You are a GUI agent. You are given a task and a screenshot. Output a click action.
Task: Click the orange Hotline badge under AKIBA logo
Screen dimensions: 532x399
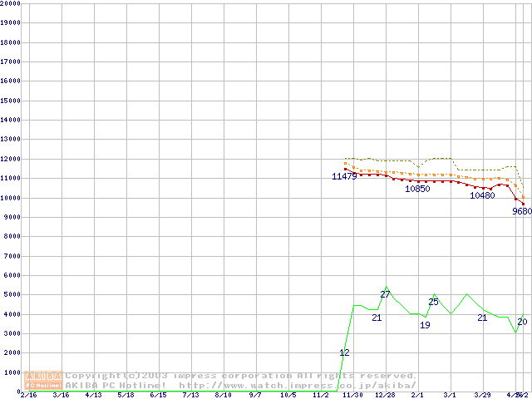(44, 385)
